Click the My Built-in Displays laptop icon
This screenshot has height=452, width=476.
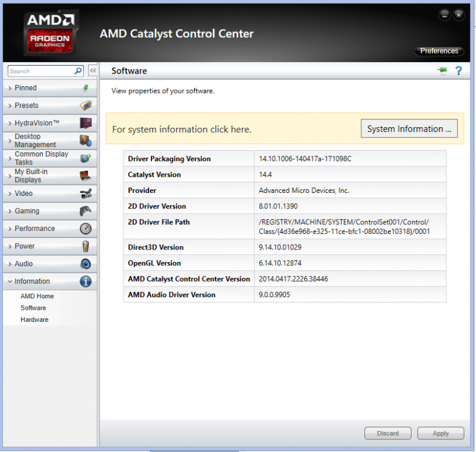(x=86, y=175)
